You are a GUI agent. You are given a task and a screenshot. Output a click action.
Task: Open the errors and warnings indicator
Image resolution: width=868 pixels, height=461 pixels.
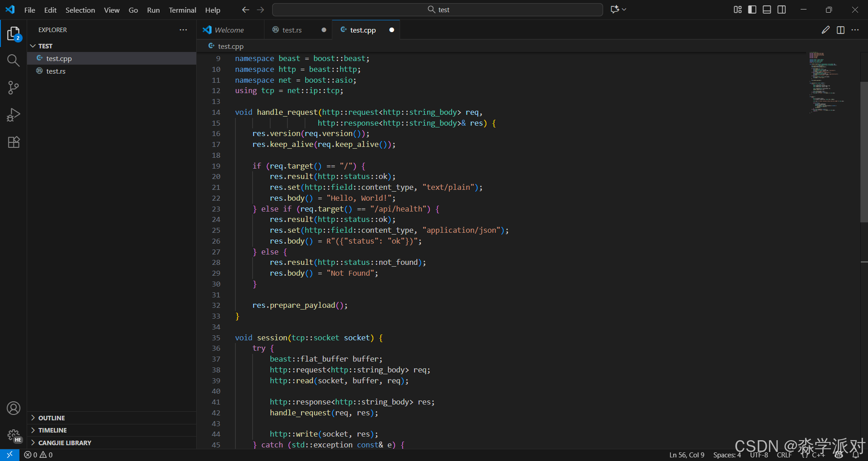click(38, 455)
